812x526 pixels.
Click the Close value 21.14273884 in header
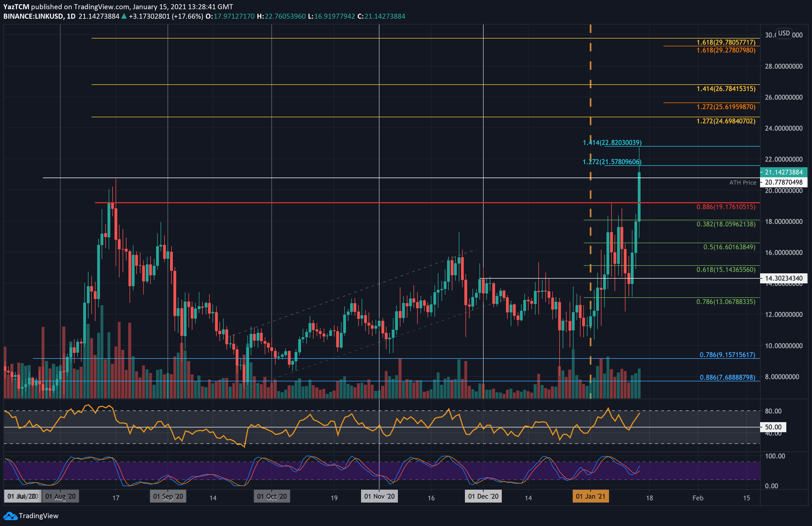pos(385,16)
